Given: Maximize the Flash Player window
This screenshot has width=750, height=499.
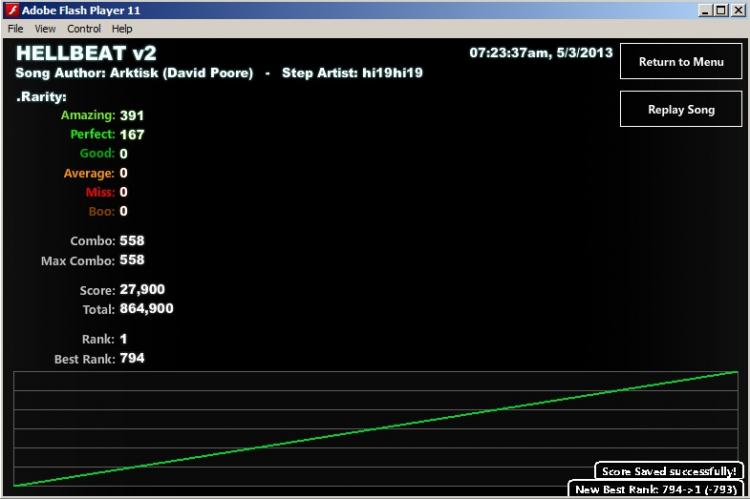Looking at the screenshot, I should pos(721,10).
